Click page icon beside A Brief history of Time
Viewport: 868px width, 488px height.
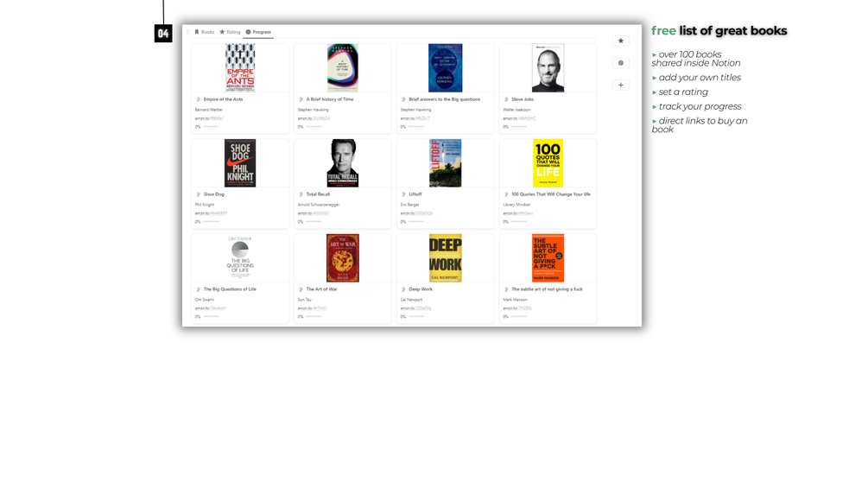coord(301,99)
